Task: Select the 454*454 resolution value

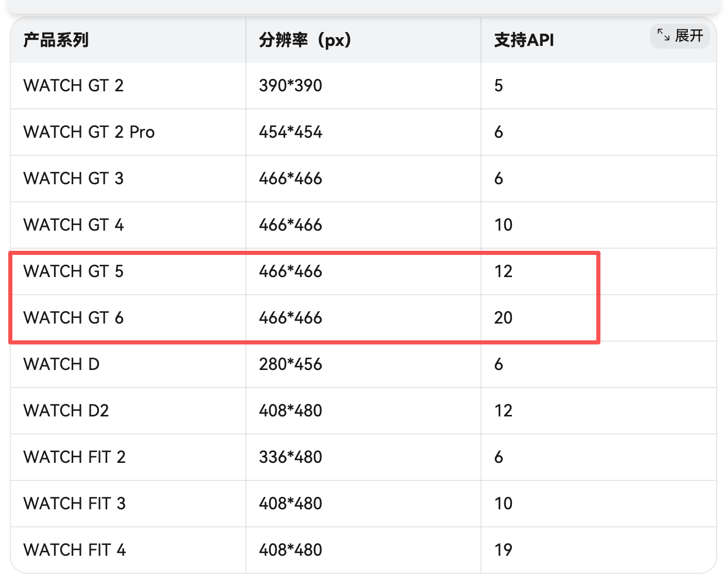Action: click(291, 132)
